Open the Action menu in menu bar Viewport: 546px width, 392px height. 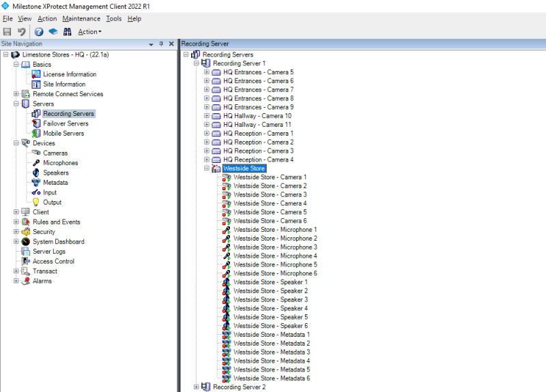tap(47, 18)
